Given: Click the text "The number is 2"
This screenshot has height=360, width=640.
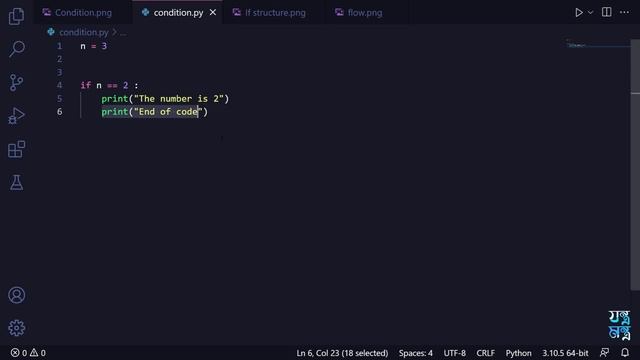Looking at the screenshot, I should [x=179, y=99].
